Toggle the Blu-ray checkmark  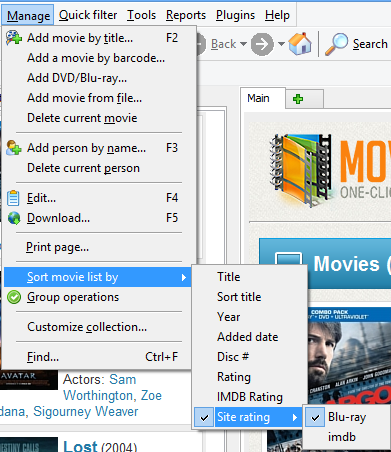(x=315, y=417)
